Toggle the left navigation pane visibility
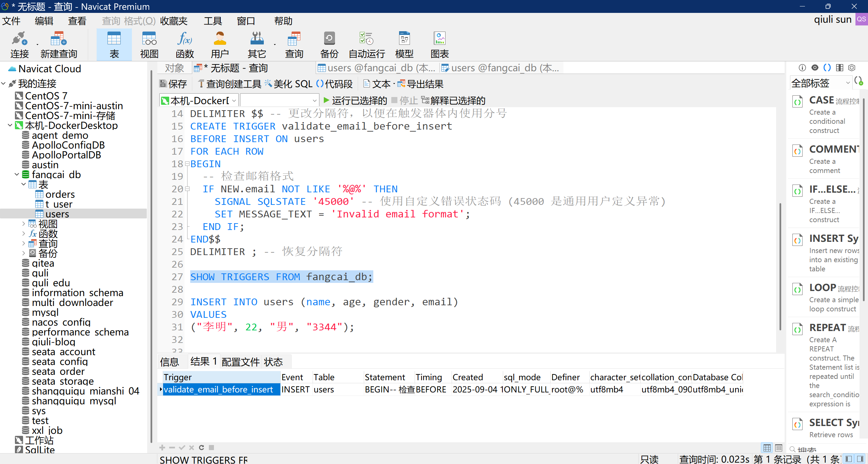 (849, 459)
